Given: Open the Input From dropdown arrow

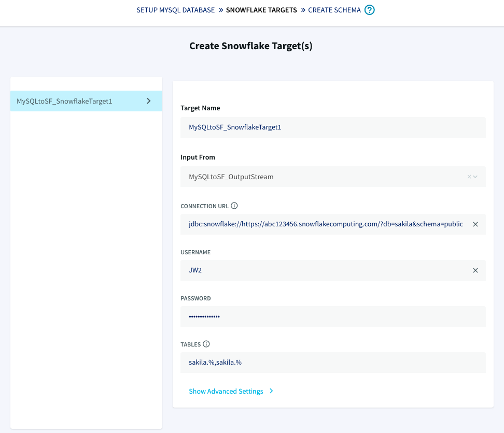Looking at the screenshot, I should [x=475, y=177].
